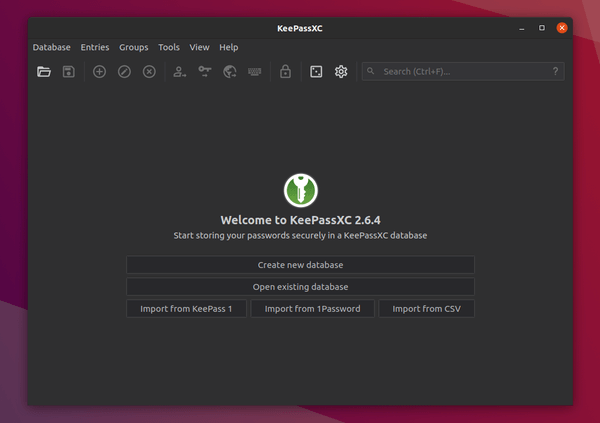
Task: Click the Save database floppy icon
Action: [68, 72]
